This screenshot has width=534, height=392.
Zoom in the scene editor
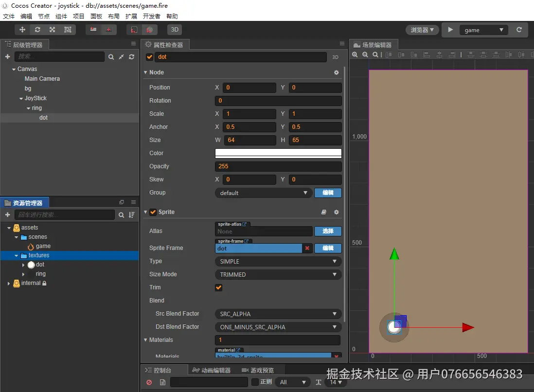point(355,54)
